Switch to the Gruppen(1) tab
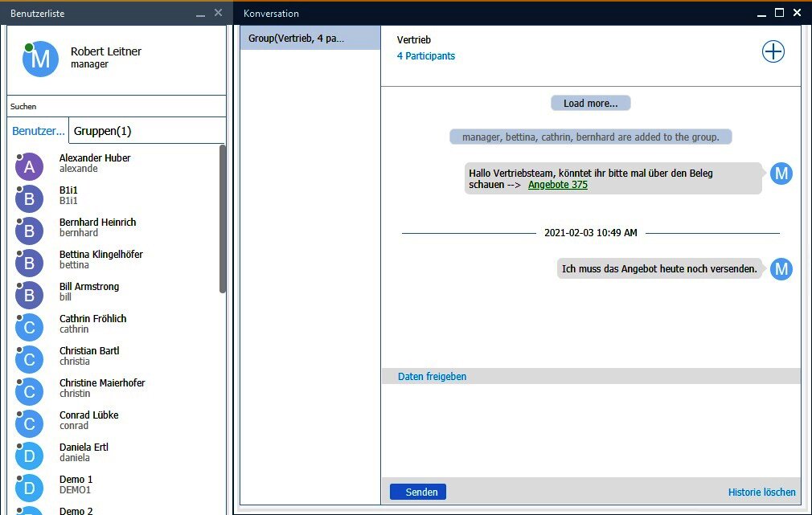Screen dimensions: 812x515 103,131
